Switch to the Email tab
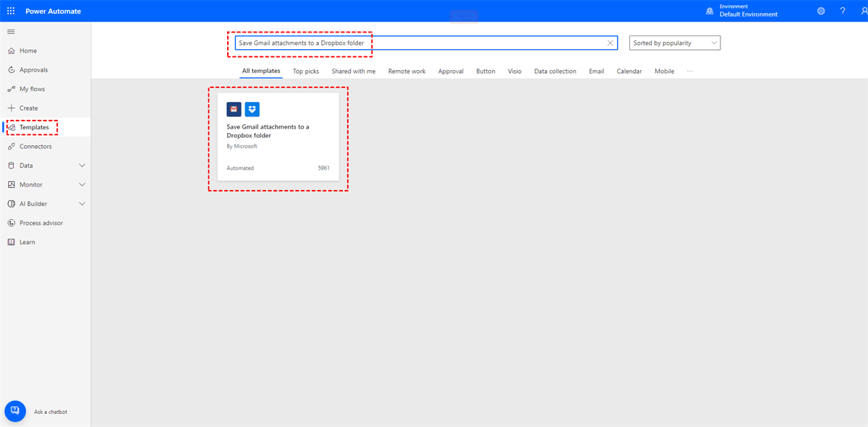This screenshot has width=868, height=427. 597,72
